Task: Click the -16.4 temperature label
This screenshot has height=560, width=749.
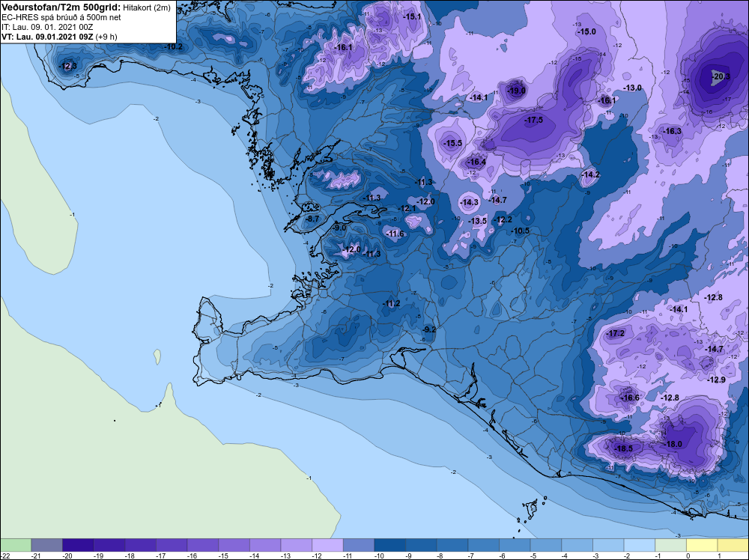Action: (476, 162)
